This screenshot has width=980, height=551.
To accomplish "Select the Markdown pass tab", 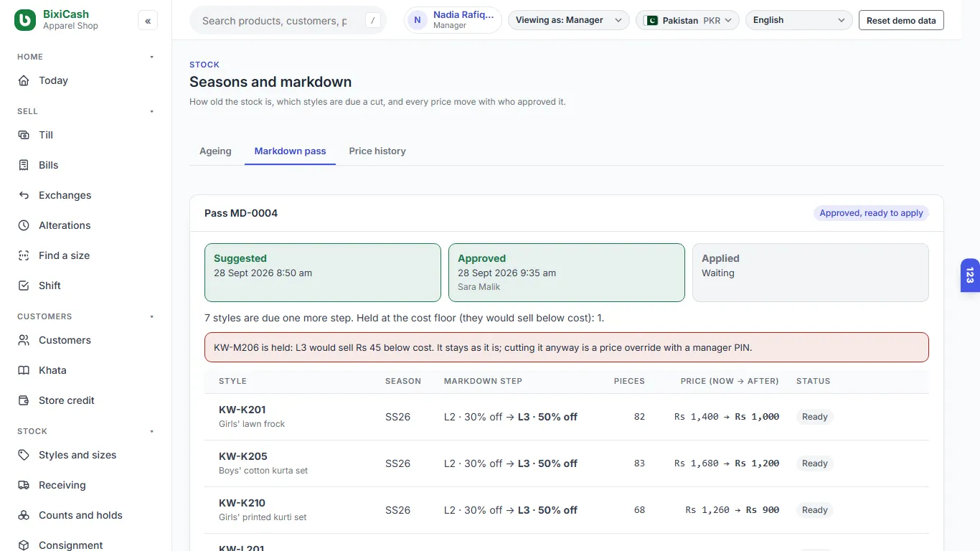I will coord(290,151).
